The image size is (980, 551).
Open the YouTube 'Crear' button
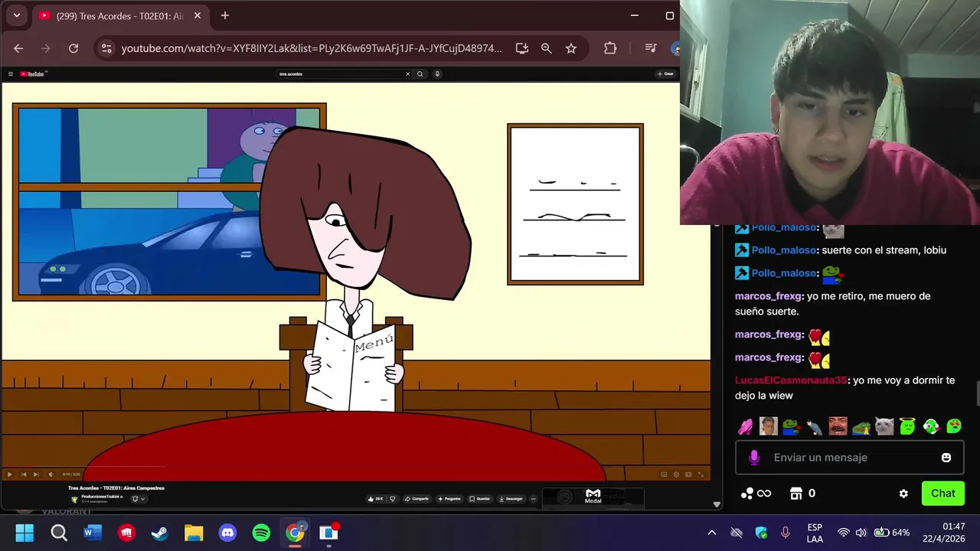[665, 74]
